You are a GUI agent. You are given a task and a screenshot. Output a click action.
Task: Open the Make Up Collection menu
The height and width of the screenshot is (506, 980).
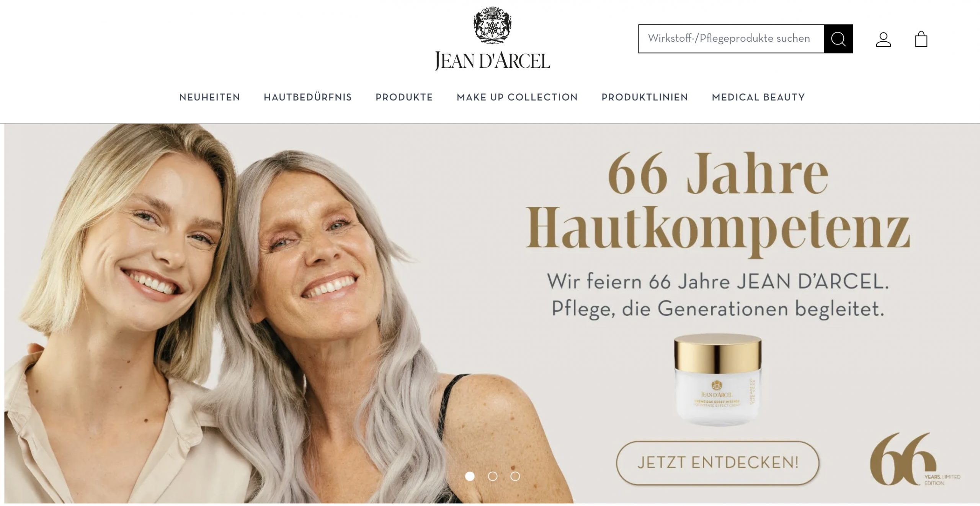pyautogui.click(x=517, y=97)
